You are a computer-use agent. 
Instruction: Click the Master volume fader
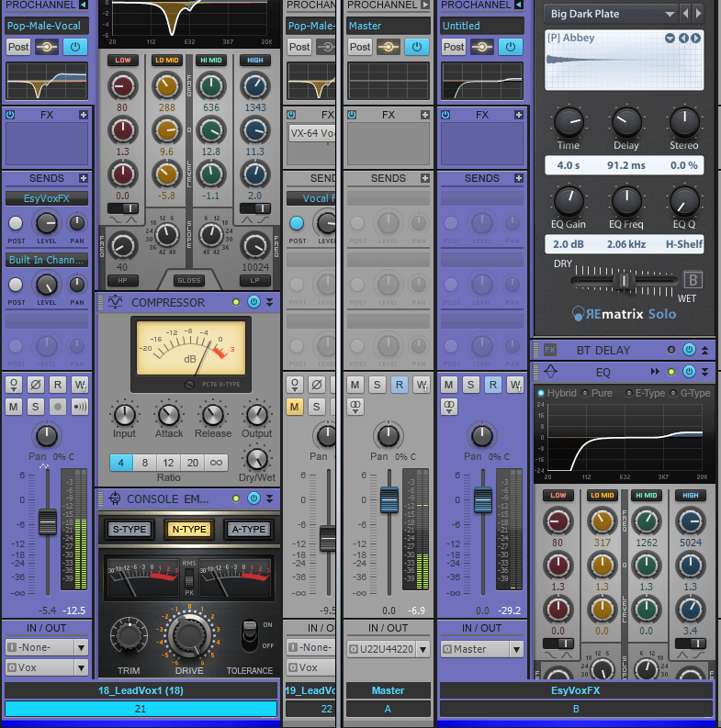pos(389,499)
